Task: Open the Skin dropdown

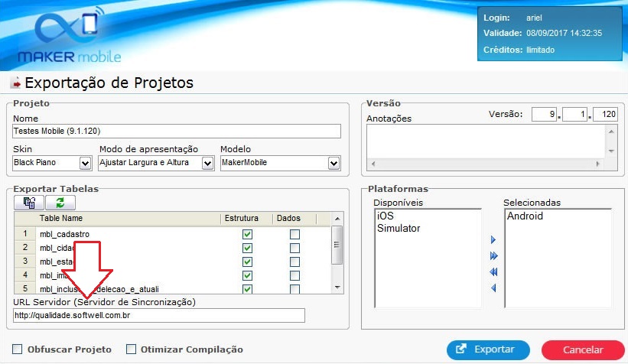Action: pyautogui.click(x=85, y=163)
